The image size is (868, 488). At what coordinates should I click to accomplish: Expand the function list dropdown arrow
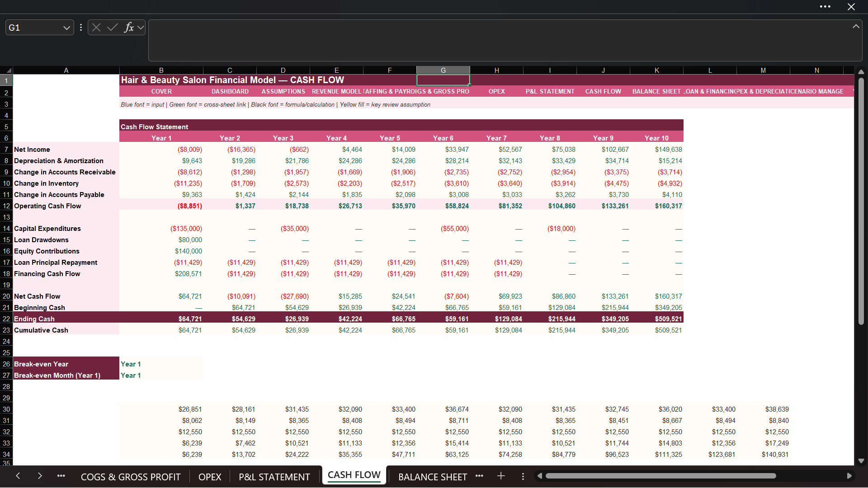click(x=141, y=28)
